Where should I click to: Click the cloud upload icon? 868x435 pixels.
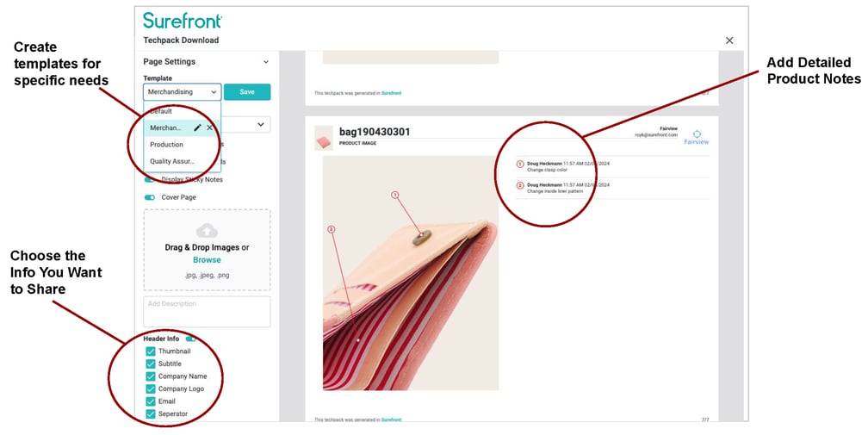coord(207,230)
